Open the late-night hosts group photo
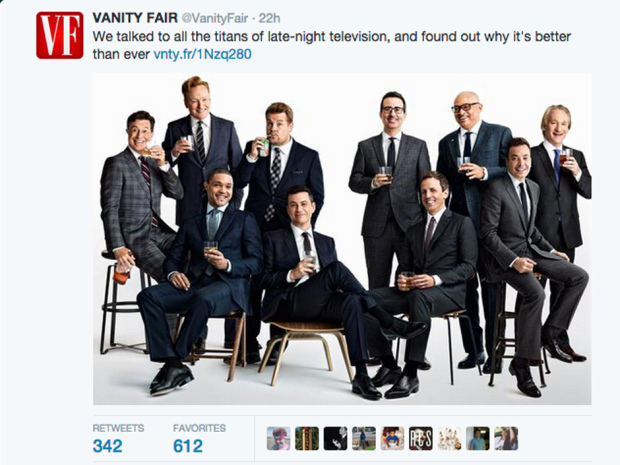620x465 pixels. pos(341,239)
